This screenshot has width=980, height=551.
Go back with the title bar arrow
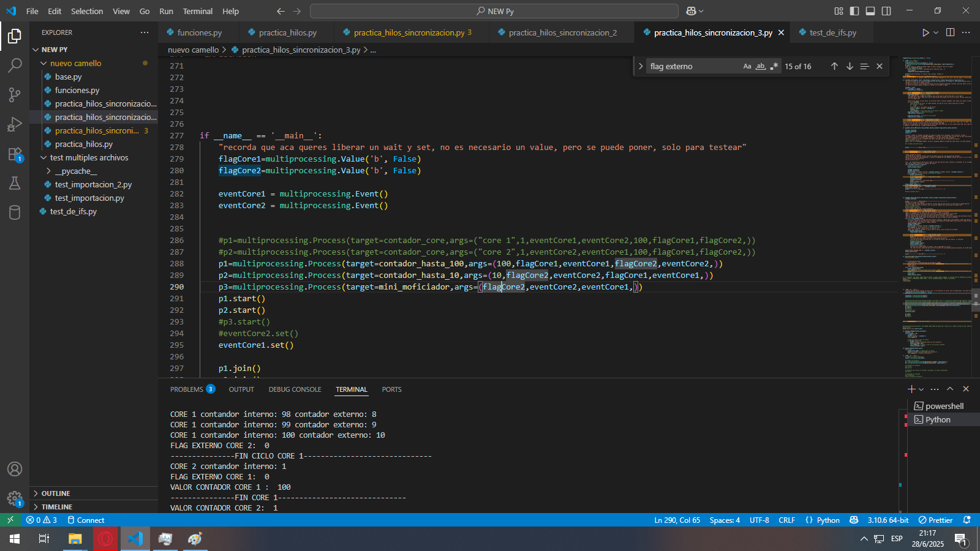click(x=281, y=11)
